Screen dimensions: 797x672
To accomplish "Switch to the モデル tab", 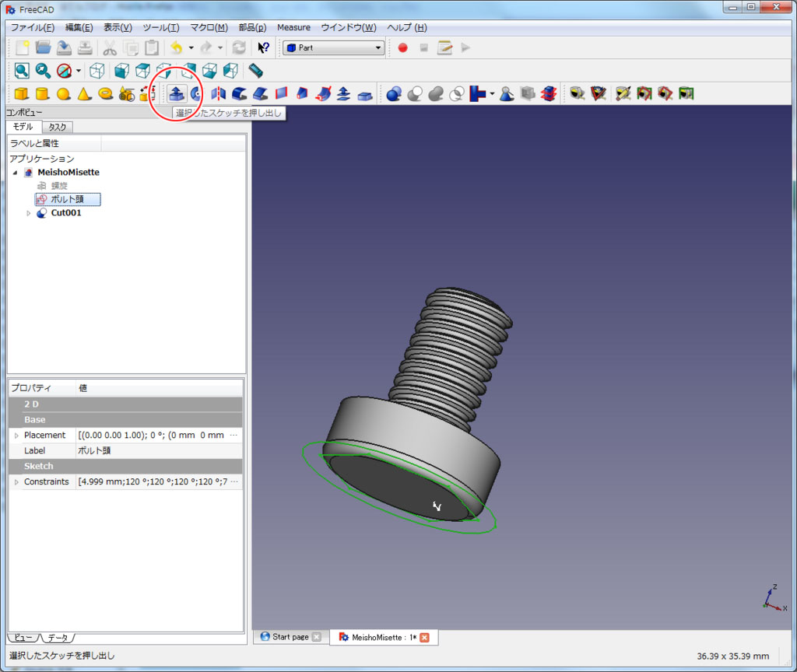I will point(23,127).
